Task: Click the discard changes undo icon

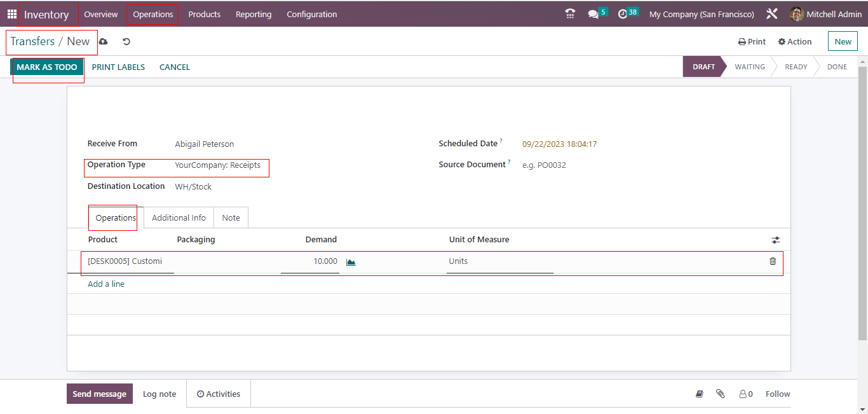Action: coord(126,41)
